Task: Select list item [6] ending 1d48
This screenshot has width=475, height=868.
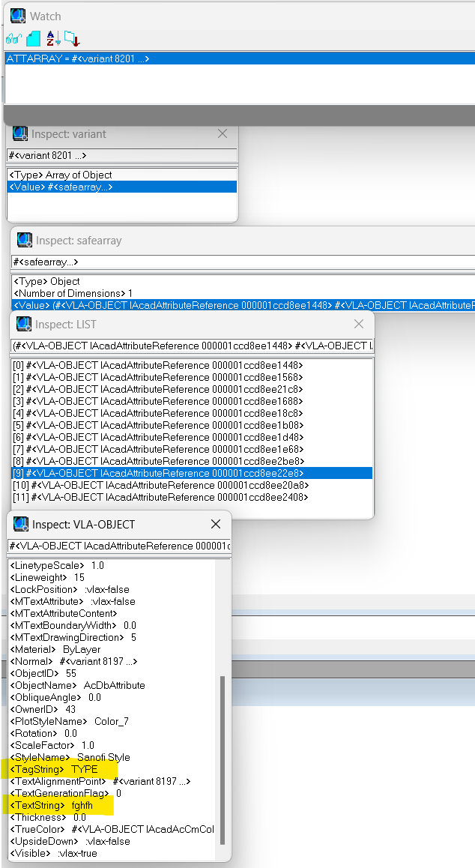Action: [192, 437]
